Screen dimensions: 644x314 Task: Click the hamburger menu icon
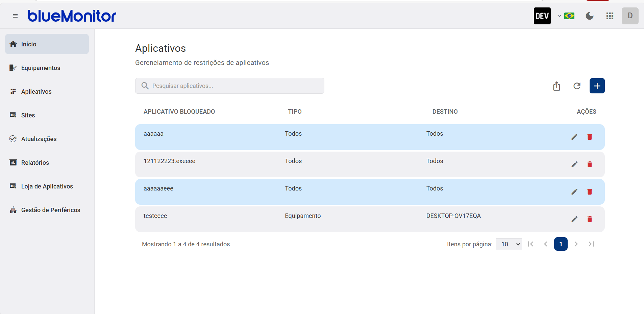tap(15, 16)
